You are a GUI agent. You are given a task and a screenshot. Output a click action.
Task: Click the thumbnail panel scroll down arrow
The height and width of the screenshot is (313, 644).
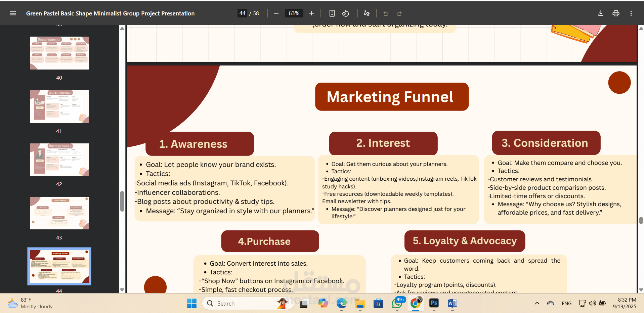pyautogui.click(x=122, y=290)
